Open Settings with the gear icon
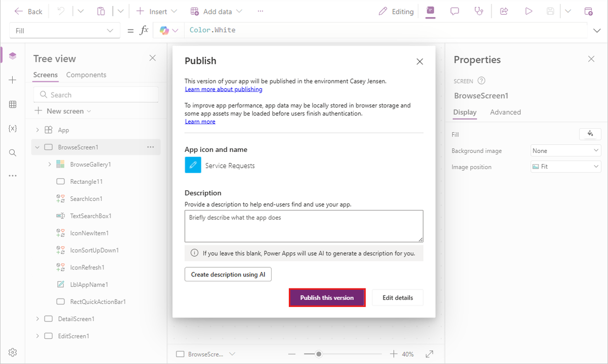608x364 pixels. pyautogui.click(x=13, y=352)
